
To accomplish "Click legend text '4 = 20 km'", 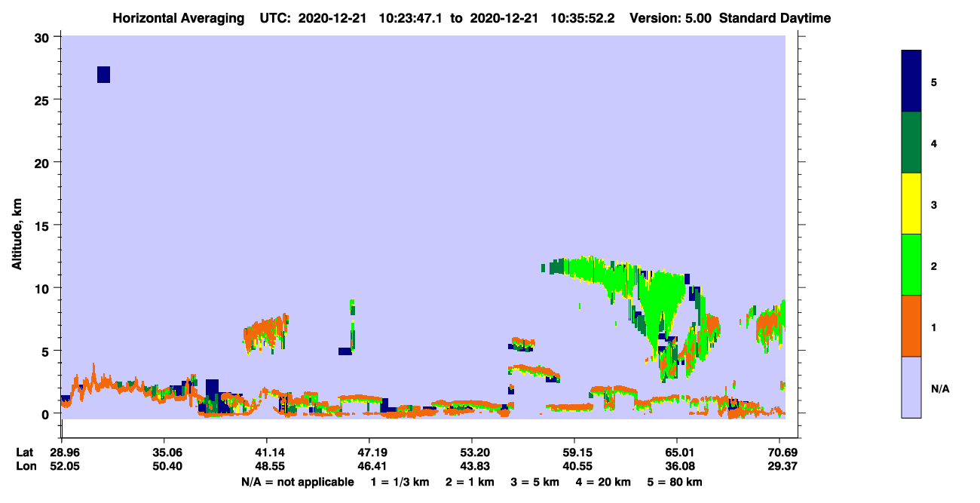I will coord(602,482).
